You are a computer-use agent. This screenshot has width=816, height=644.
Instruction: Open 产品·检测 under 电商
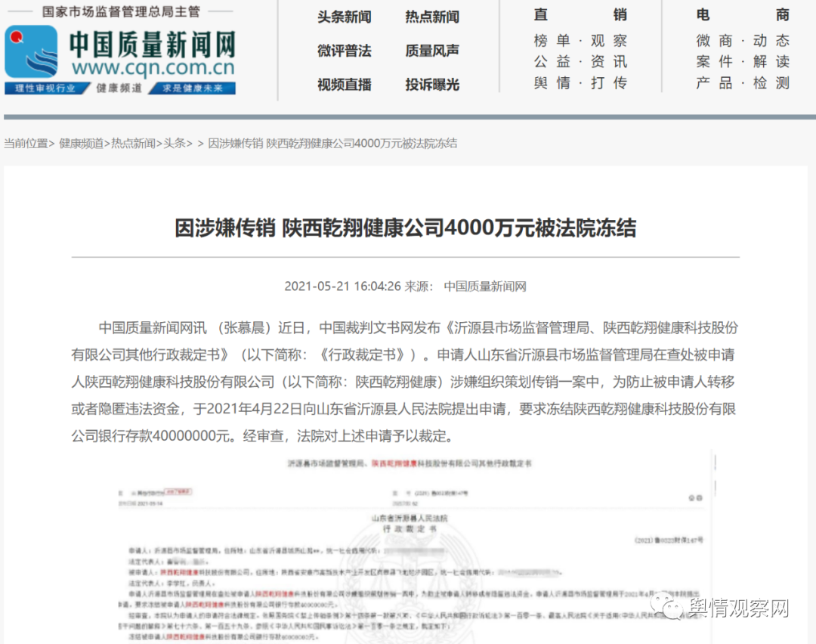tap(743, 83)
